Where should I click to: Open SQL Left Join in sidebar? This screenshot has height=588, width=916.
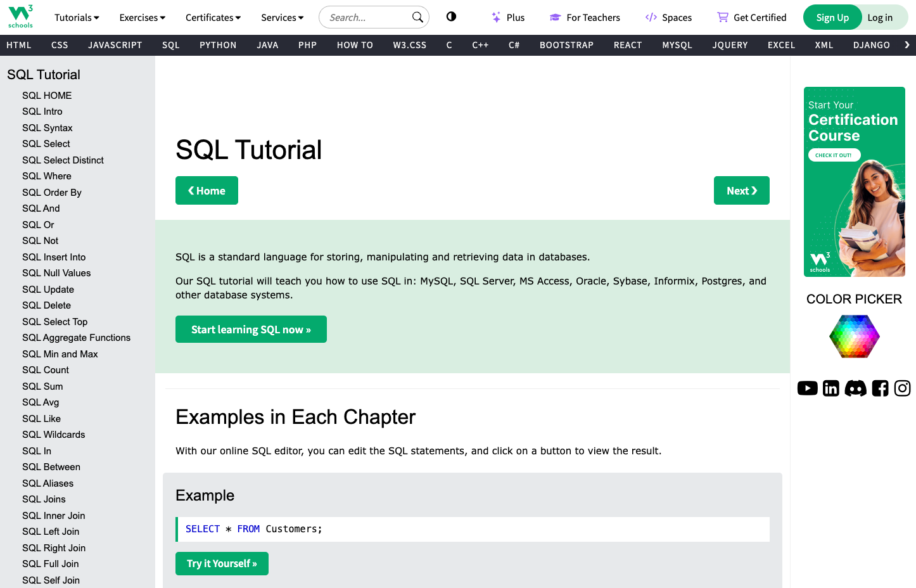pos(51,532)
